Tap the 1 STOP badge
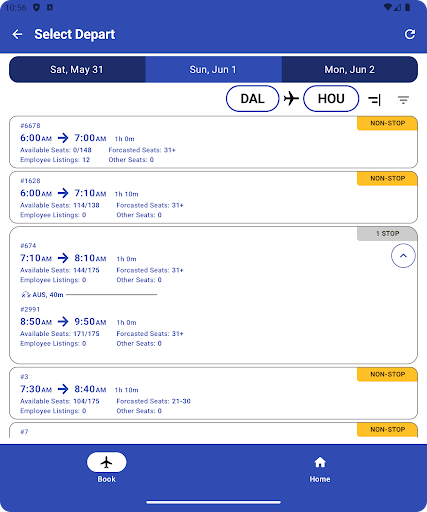Viewport: 427px width, 512px height. [387, 234]
